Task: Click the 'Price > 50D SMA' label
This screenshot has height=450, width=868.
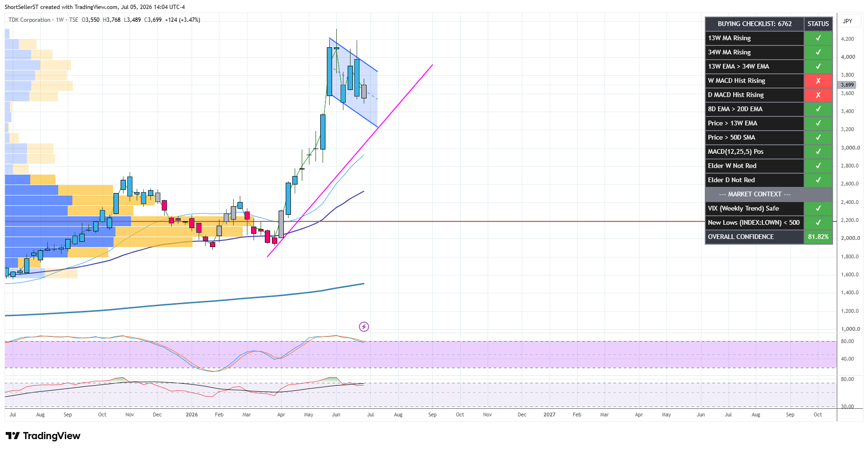Action: click(732, 137)
